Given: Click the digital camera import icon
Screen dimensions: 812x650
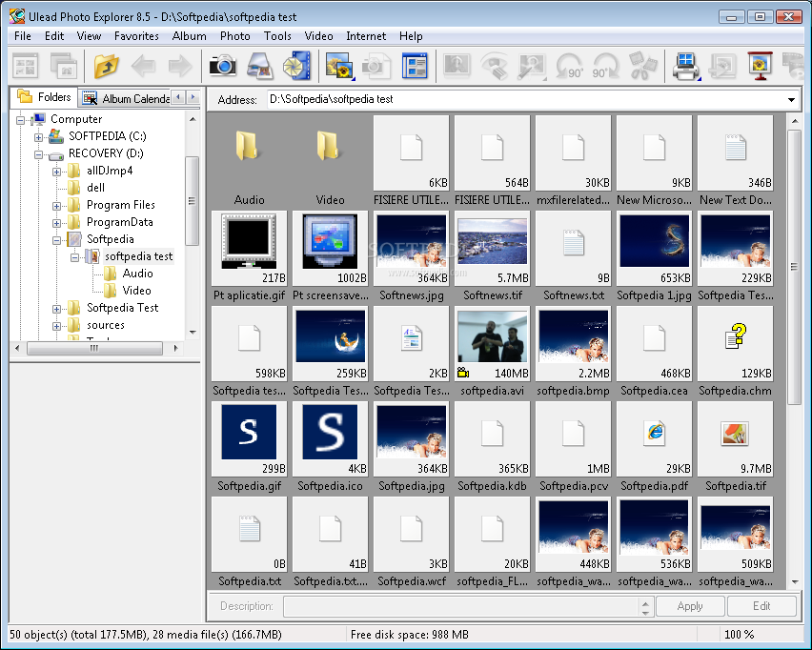Looking at the screenshot, I should [223, 66].
